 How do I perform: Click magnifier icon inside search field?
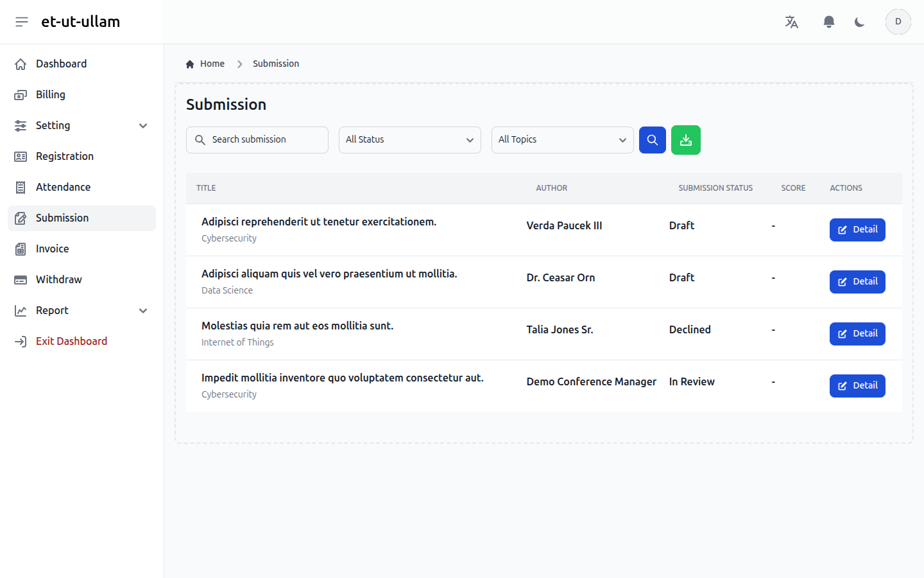200,140
